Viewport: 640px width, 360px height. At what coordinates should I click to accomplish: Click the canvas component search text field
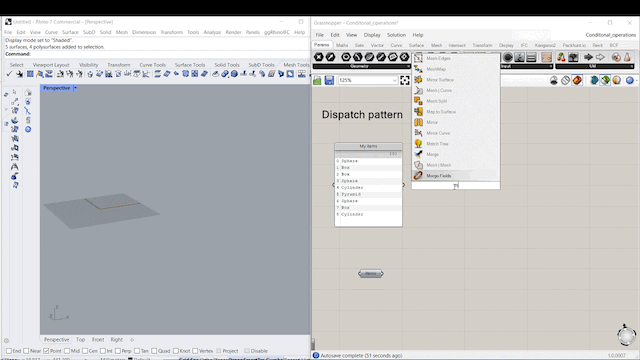(x=456, y=186)
